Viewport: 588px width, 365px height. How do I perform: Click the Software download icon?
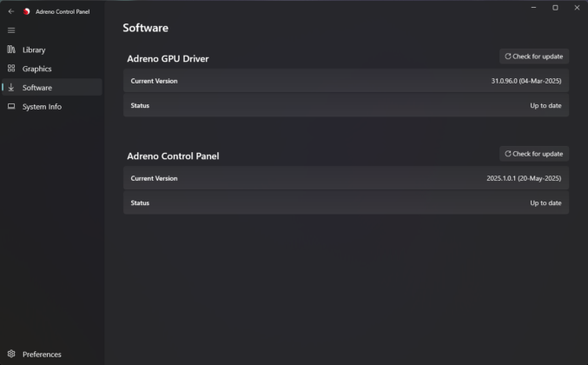pos(11,88)
